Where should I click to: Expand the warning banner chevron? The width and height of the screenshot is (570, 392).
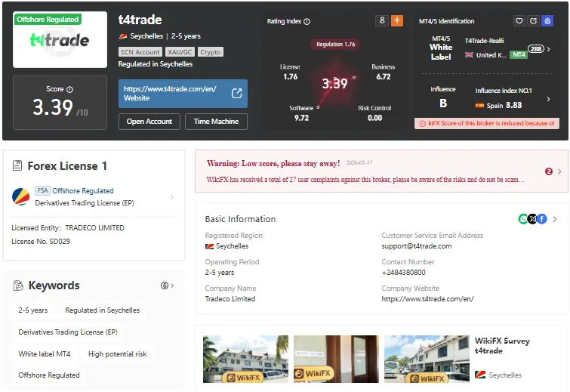point(559,171)
